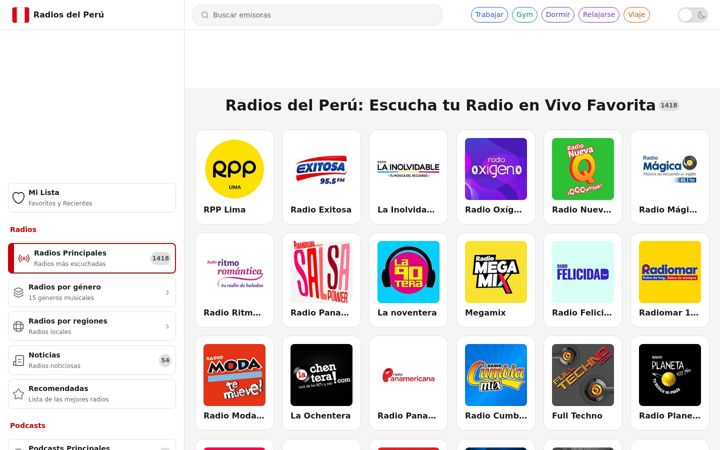Open Megamix yellow station logo
720x450 pixels.
tap(496, 272)
